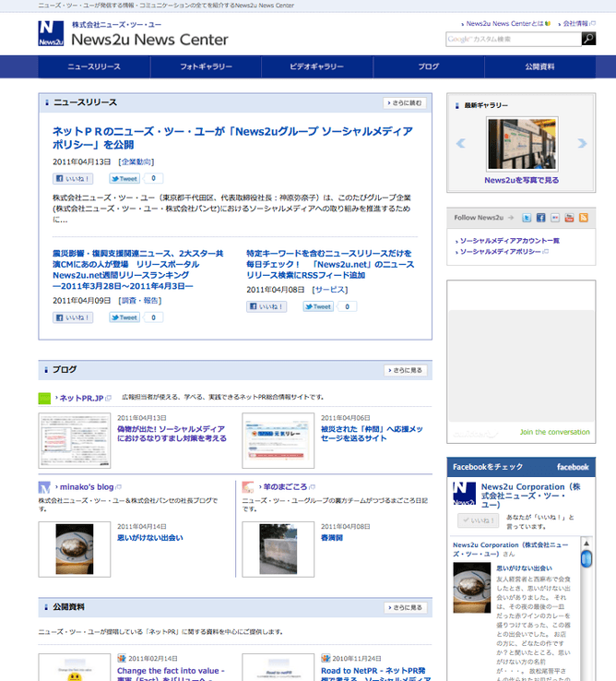The width and height of the screenshot is (616, 681).
Task: Like the 2011年04月09日 ranking article on Facebook
Action: click(x=73, y=317)
